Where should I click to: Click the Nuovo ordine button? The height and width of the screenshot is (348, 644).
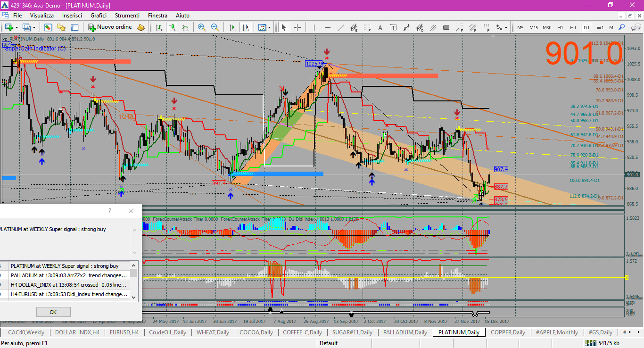110,27
